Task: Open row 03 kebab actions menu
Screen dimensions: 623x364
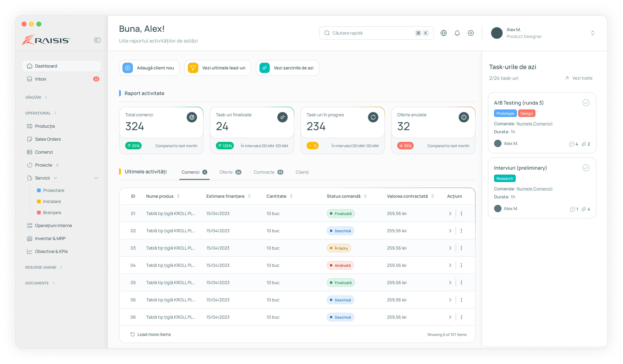Action: (461, 248)
